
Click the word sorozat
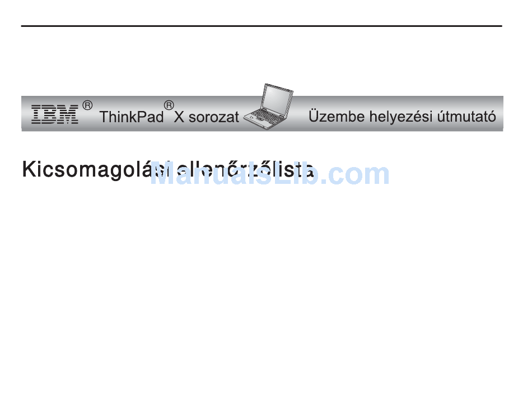[214, 118]
